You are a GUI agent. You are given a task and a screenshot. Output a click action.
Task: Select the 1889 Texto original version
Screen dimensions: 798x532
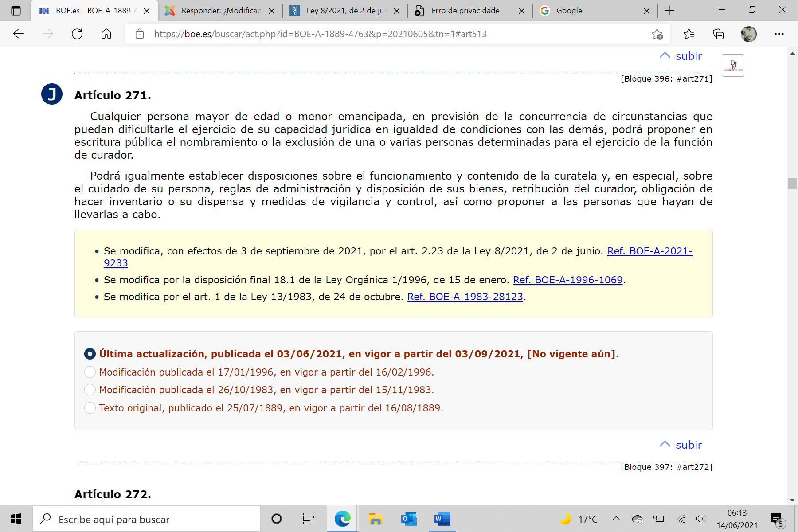tap(90, 408)
